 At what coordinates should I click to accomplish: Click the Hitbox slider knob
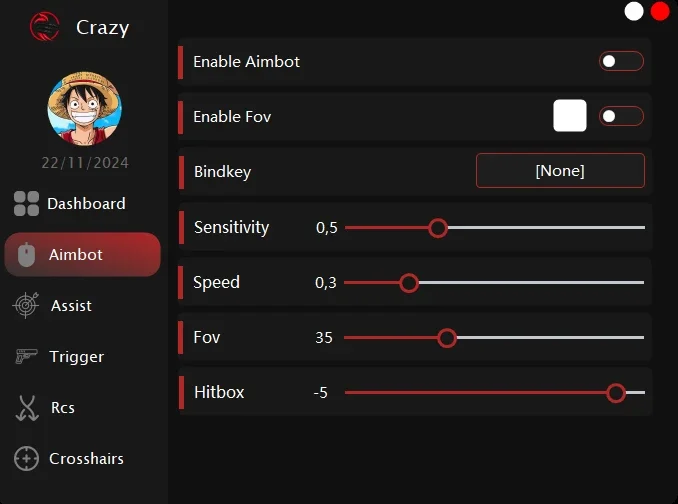(616, 393)
